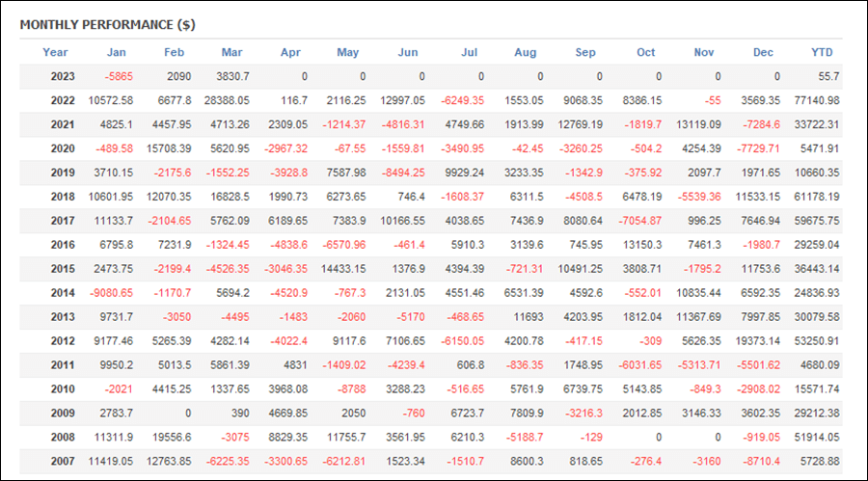The image size is (868, 481).
Task: Select the Dec column header
Action: pos(763,52)
